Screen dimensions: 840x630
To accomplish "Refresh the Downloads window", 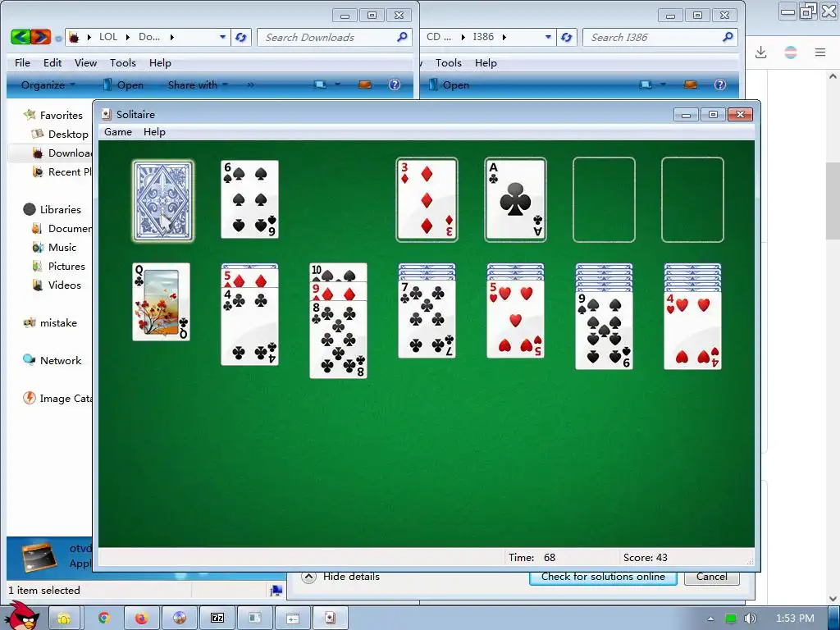I will pyautogui.click(x=241, y=37).
